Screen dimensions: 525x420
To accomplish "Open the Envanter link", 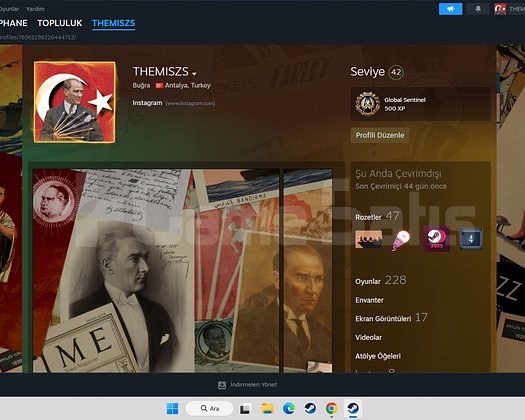I will click(x=369, y=300).
